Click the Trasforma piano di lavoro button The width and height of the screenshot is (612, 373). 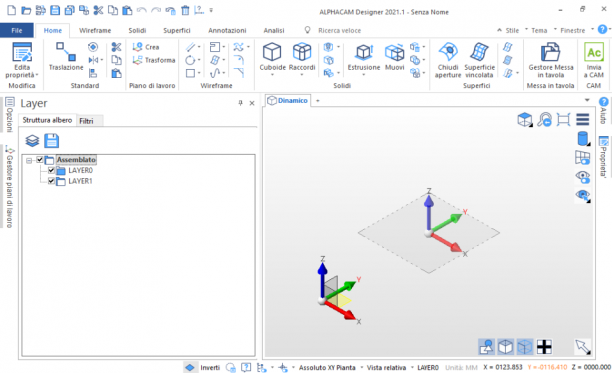pyautogui.click(x=153, y=60)
